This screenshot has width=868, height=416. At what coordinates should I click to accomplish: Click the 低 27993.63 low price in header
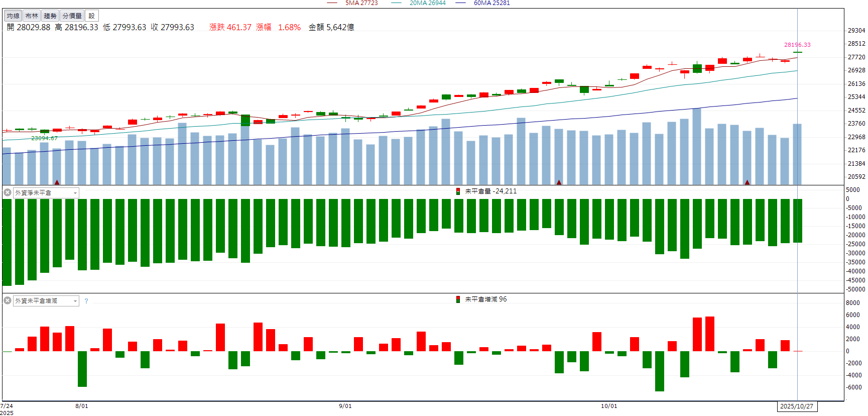tap(125, 27)
